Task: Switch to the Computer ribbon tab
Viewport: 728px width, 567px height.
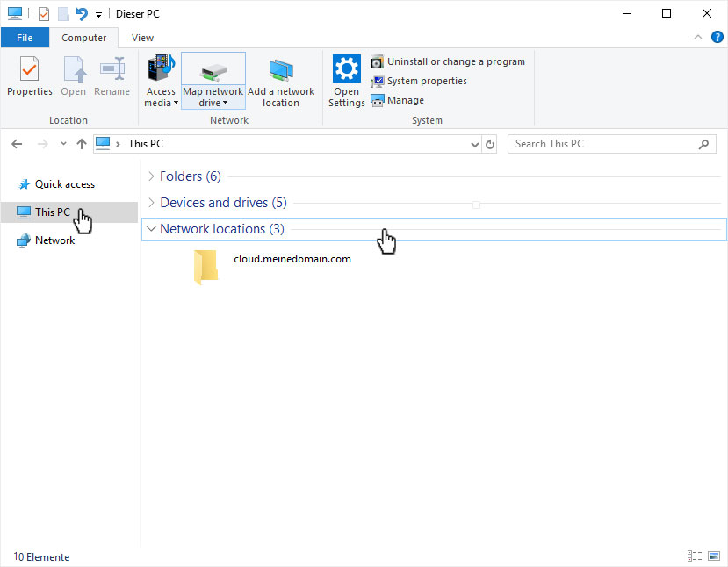Action: 84,38
